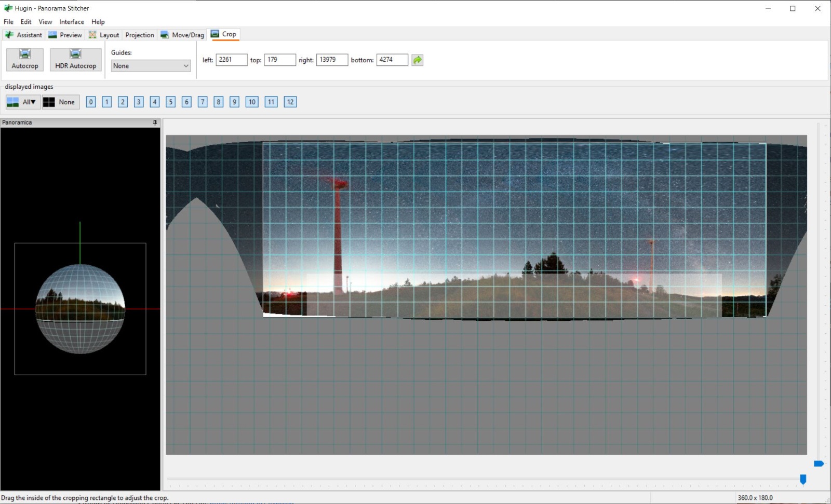Image resolution: width=831 pixels, height=504 pixels.
Task: Switch to the Preview tab
Action: pyautogui.click(x=65, y=35)
